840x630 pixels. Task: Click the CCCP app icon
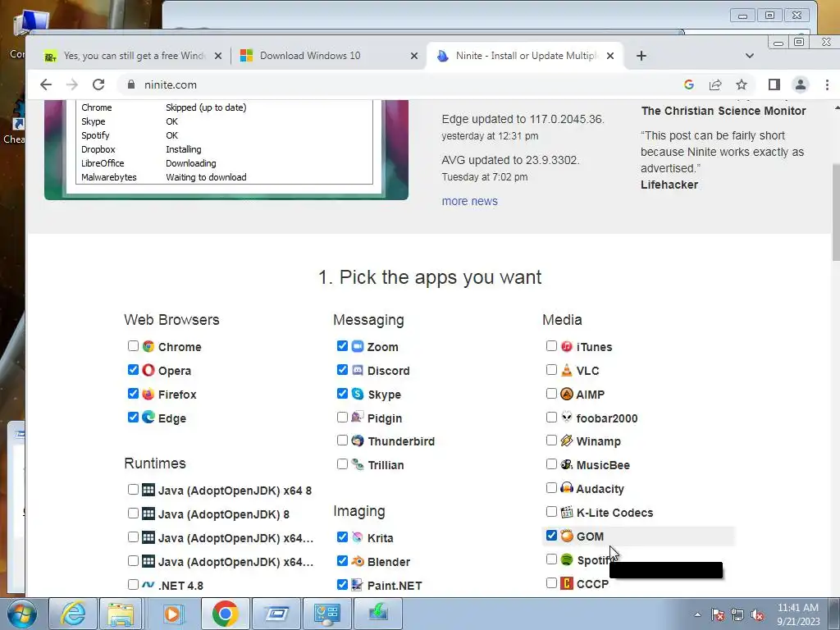(x=567, y=583)
